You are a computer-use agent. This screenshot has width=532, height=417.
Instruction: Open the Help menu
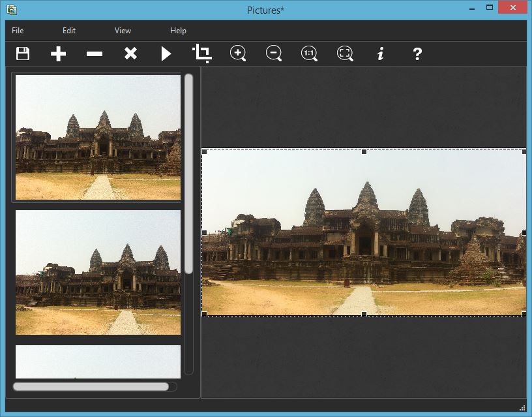178,31
